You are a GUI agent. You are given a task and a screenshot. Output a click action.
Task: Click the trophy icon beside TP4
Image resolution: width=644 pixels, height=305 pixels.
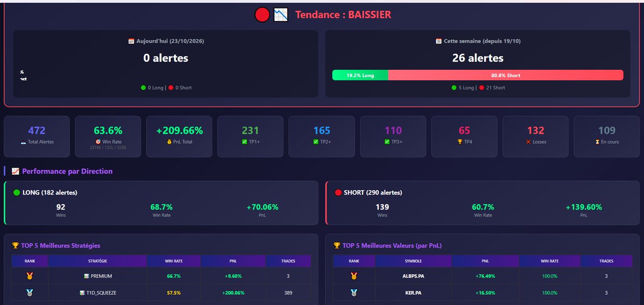point(460,142)
